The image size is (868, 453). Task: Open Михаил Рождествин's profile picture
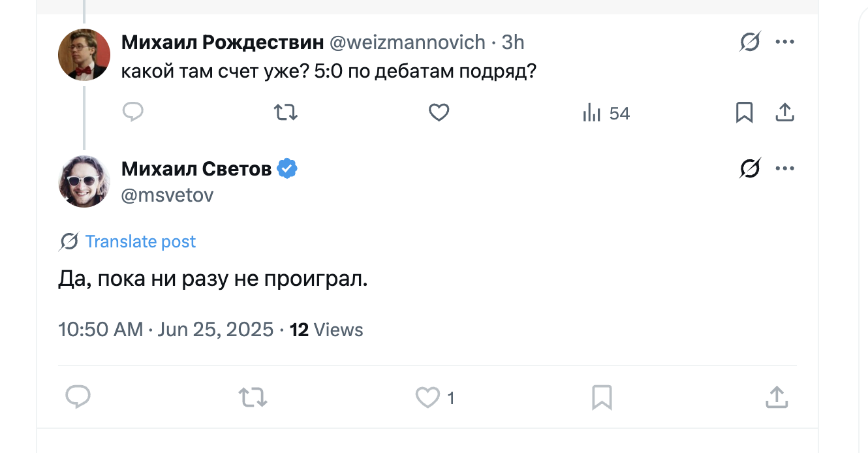pos(84,54)
